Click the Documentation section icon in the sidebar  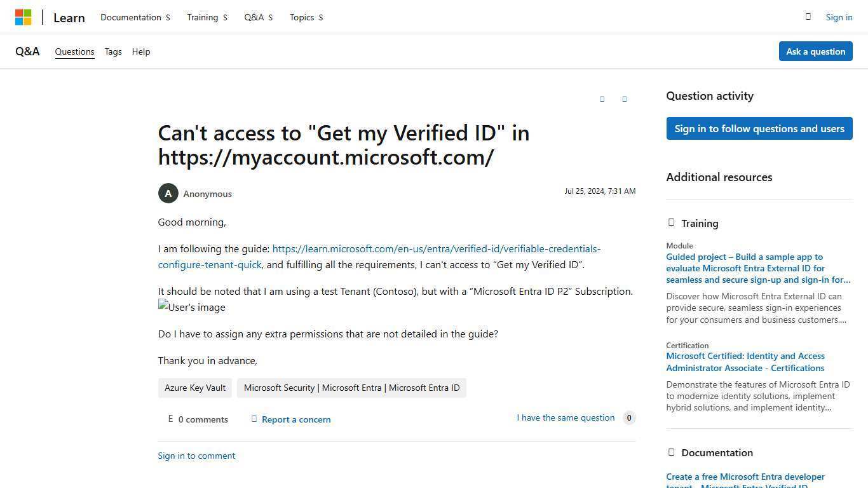point(671,452)
